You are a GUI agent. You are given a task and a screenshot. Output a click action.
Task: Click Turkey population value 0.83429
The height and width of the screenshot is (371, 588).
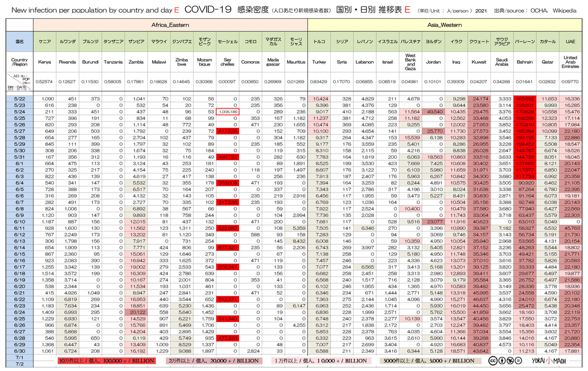point(319,81)
